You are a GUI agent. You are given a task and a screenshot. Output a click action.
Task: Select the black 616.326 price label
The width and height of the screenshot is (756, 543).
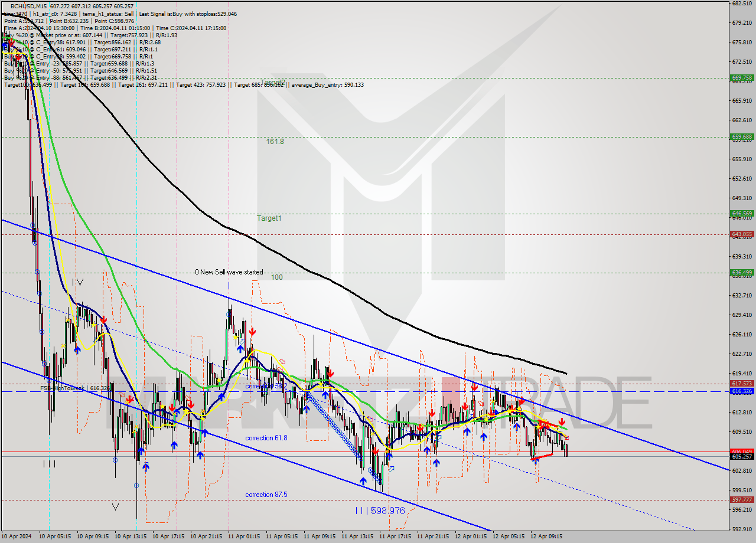(x=742, y=391)
